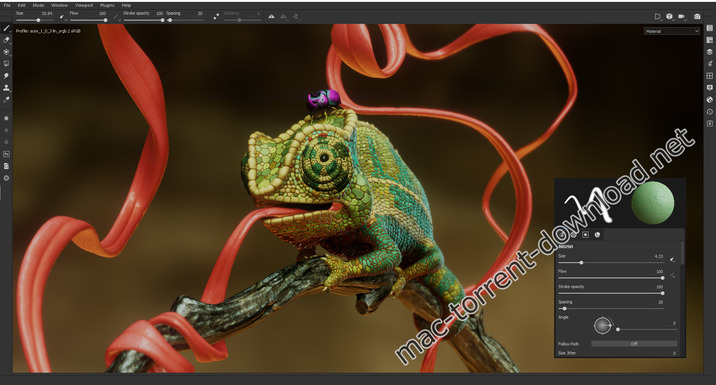
Task: Open Texture Set List panel icon
Action: 710,28
